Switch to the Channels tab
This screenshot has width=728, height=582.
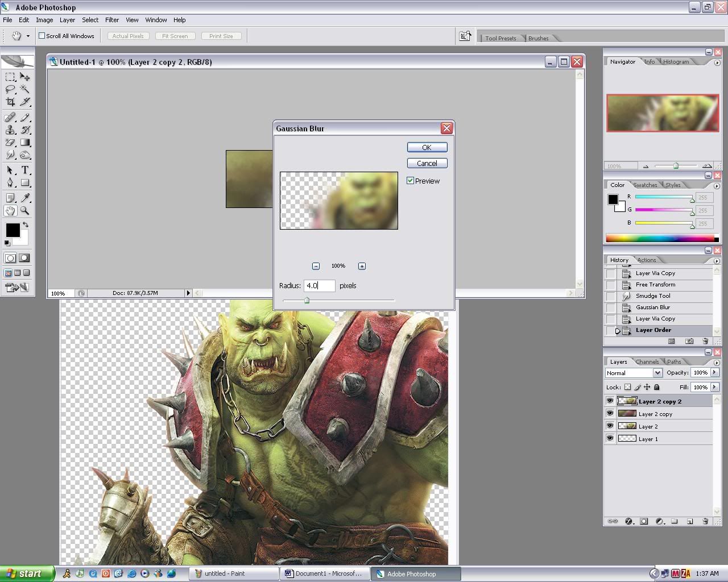tap(647, 361)
